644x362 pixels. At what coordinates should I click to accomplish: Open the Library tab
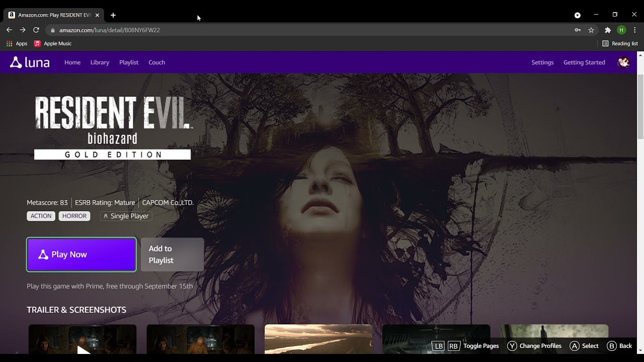tap(100, 62)
